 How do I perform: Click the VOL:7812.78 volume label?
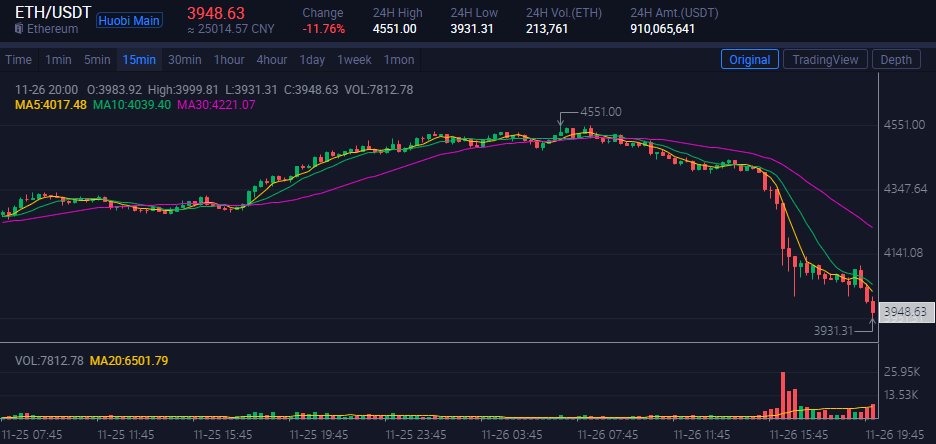pyautogui.click(x=49, y=360)
